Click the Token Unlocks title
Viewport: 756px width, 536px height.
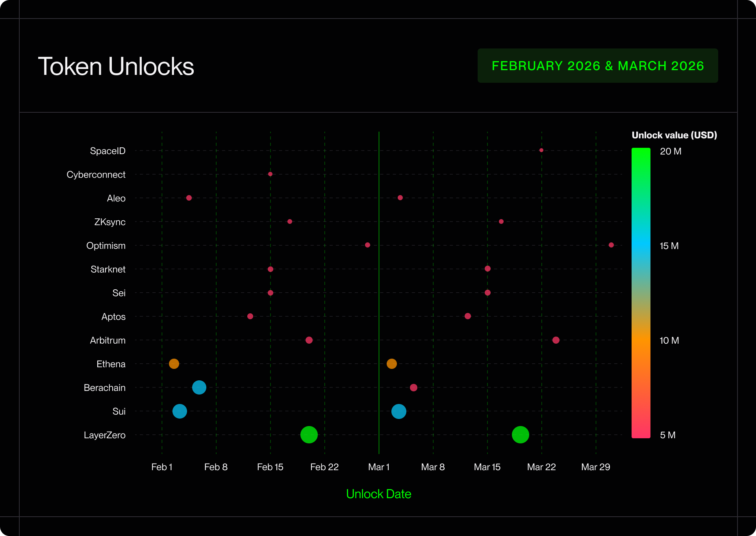[116, 66]
